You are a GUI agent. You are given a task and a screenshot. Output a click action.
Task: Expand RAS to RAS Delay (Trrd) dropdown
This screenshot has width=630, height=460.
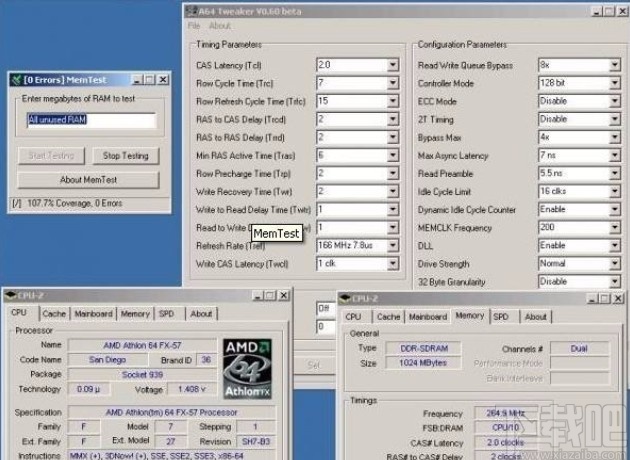tap(393, 137)
